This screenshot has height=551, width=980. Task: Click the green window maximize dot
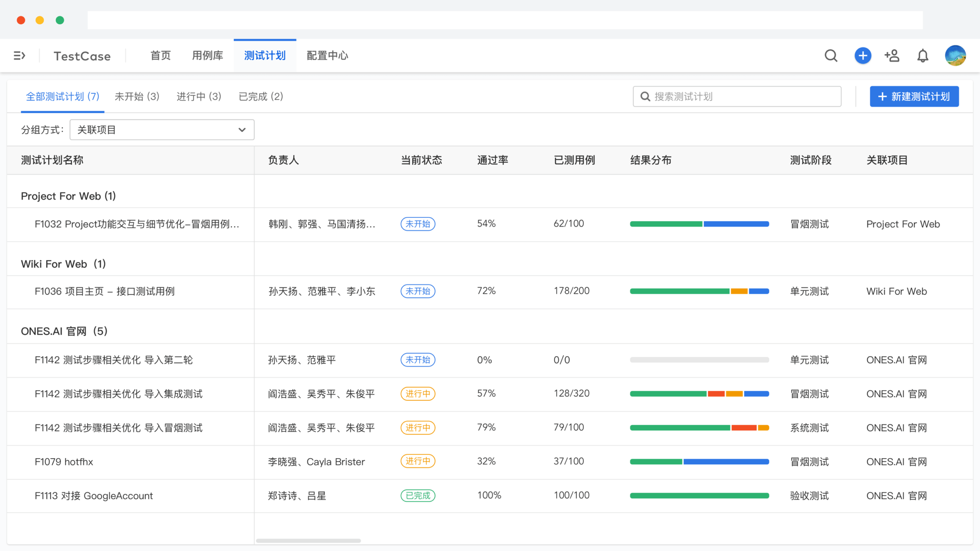(x=60, y=20)
